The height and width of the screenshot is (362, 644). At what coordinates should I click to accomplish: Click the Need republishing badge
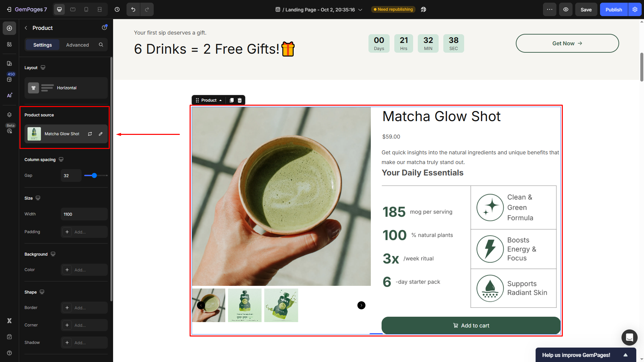(393, 9)
